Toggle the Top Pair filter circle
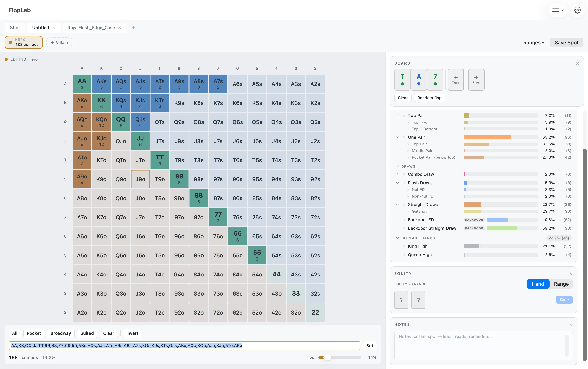Image resolution: width=588 pixels, height=369 pixels. tap(407, 144)
